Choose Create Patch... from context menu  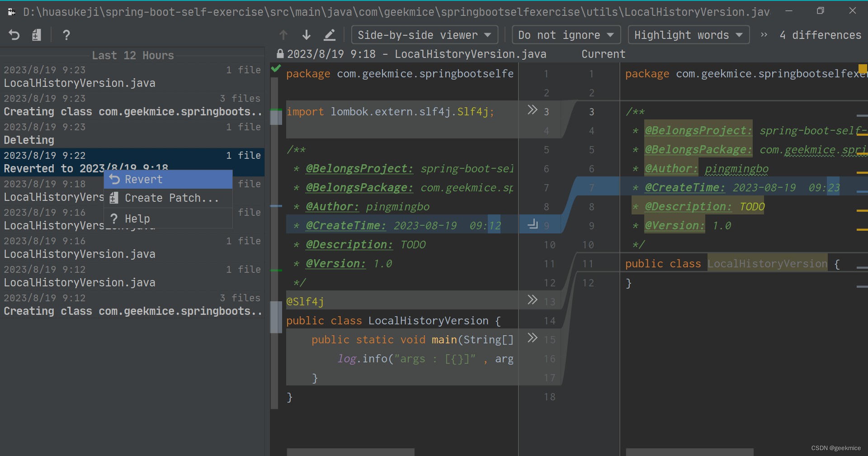[168, 198]
